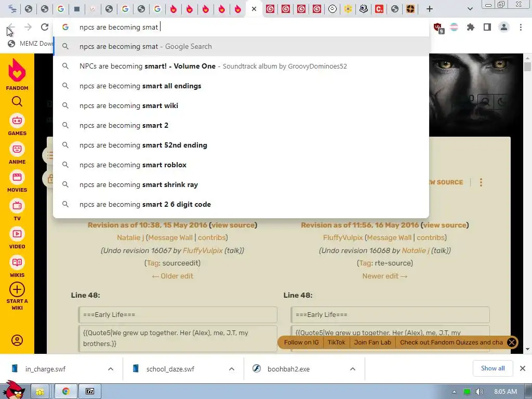Open the Tag link under the left revision
This screenshot has width=532, height=399.
[x=152, y=263]
